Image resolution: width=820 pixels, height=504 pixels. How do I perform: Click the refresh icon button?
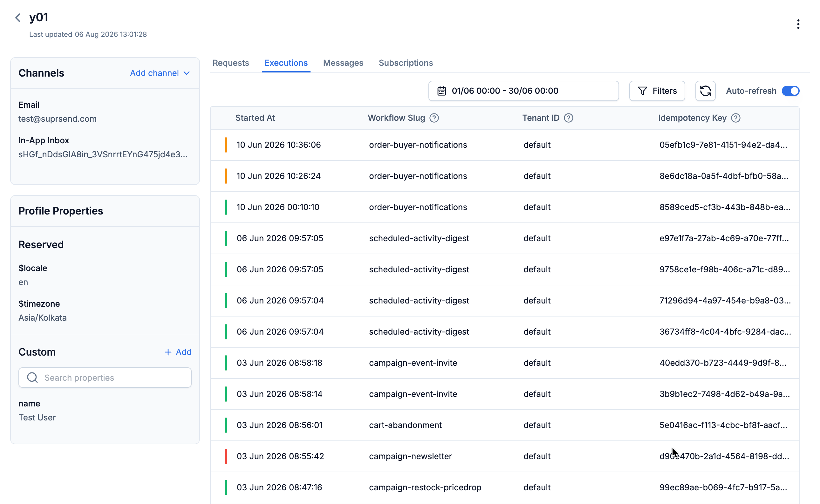(705, 91)
